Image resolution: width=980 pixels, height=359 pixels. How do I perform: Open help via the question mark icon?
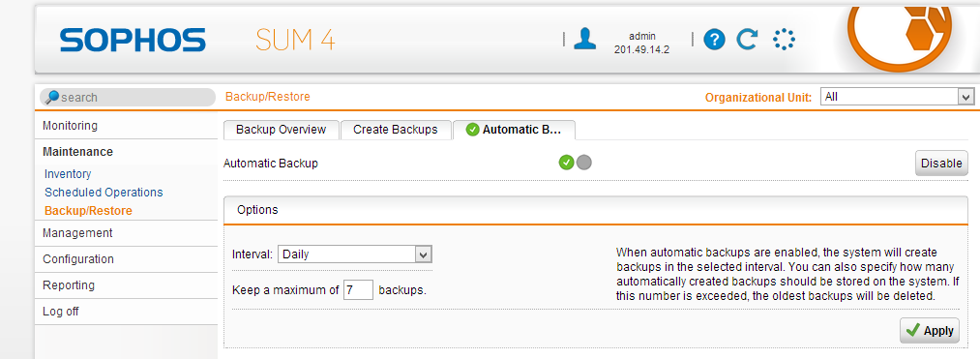714,40
